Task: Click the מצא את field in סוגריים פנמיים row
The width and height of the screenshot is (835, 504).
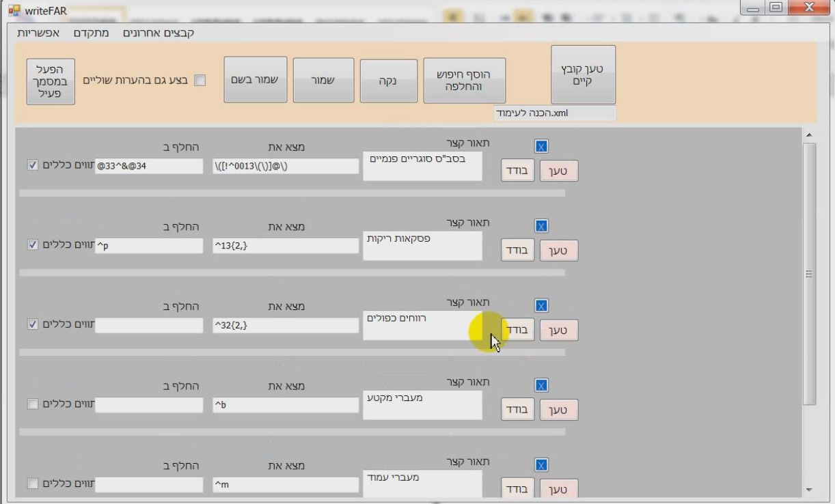Action: pos(286,166)
